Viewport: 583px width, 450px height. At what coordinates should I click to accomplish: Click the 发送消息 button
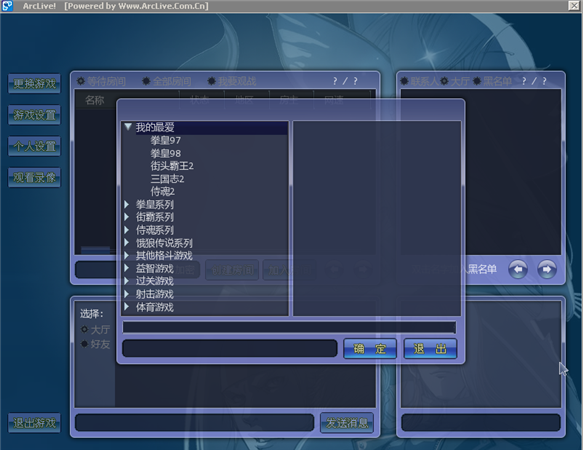click(347, 423)
